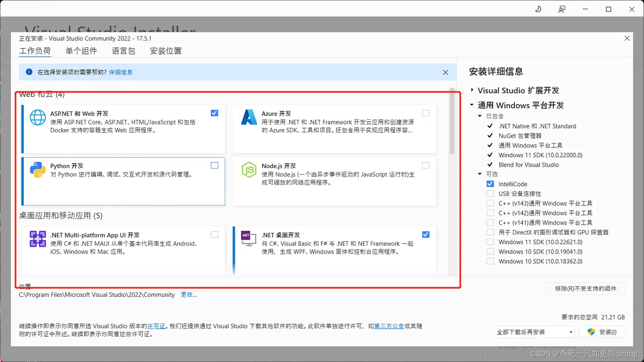
Task: Open the 全部下载后再安装 dropdown
Action: tap(534, 332)
